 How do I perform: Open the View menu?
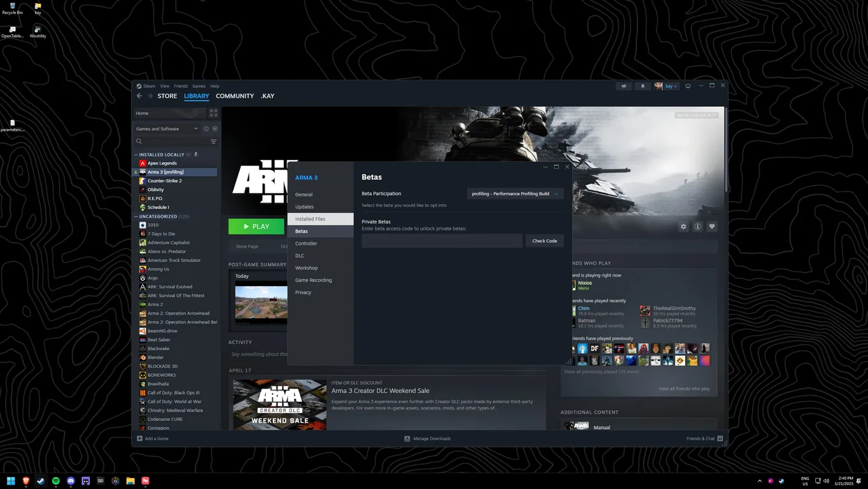(x=164, y=86)
